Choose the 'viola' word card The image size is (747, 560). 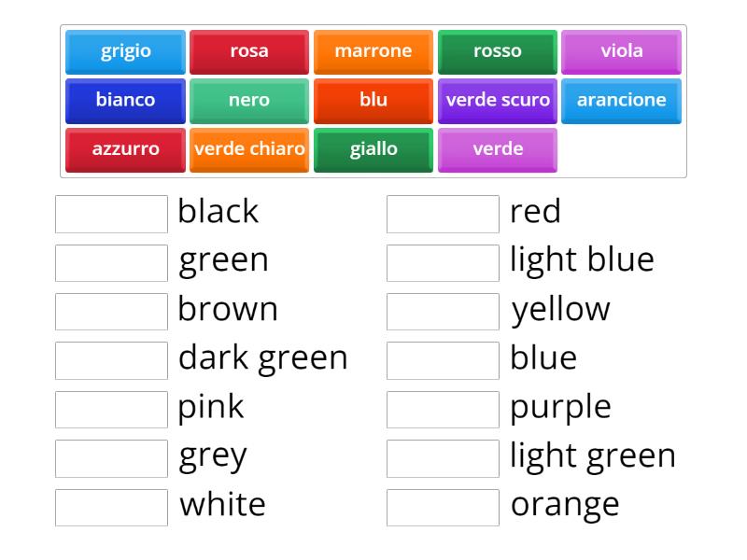(x=621, y=51)
